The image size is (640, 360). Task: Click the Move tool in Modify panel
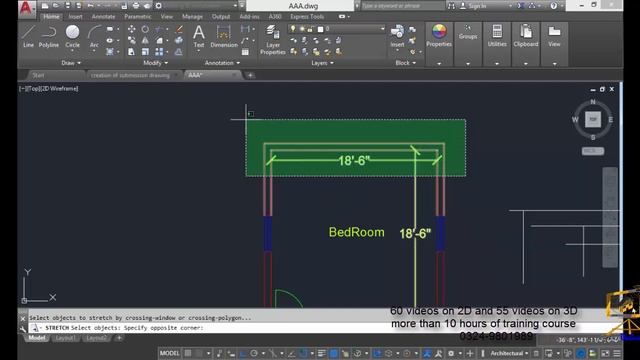coord(131,29)
